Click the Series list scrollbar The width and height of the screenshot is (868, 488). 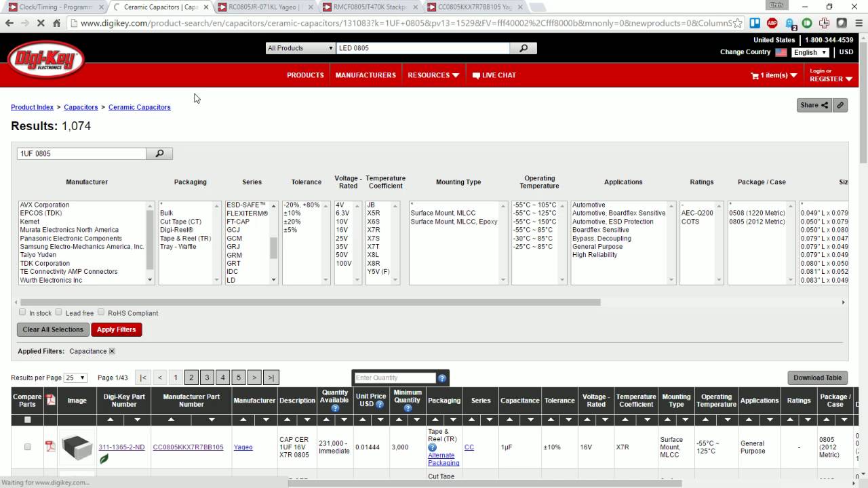click(x=274, y=247)
